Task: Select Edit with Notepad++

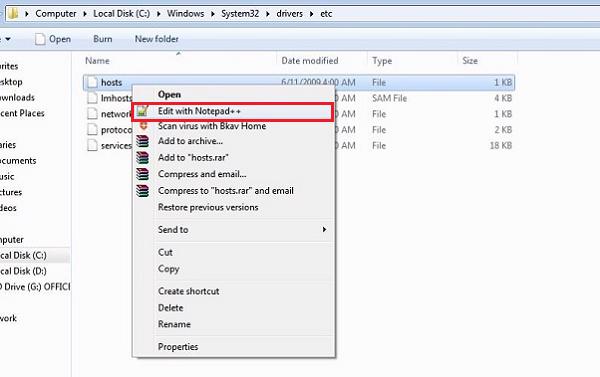Action: pos(233,111)
